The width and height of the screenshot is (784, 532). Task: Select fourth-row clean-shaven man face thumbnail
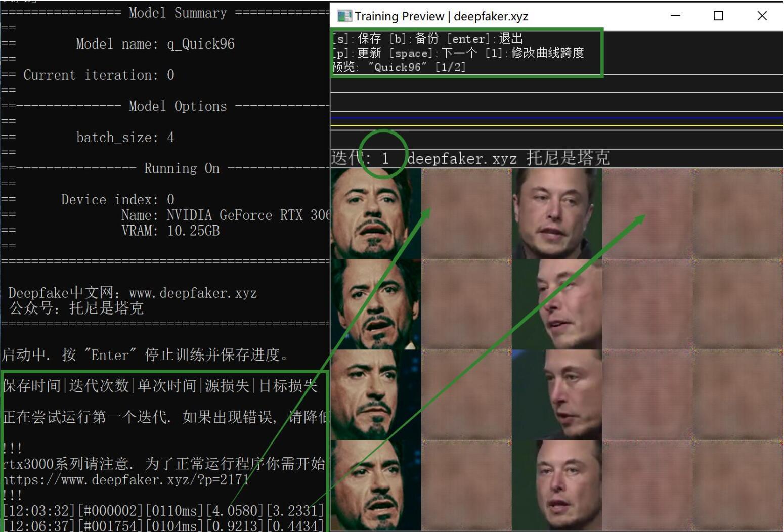point(557,485)
